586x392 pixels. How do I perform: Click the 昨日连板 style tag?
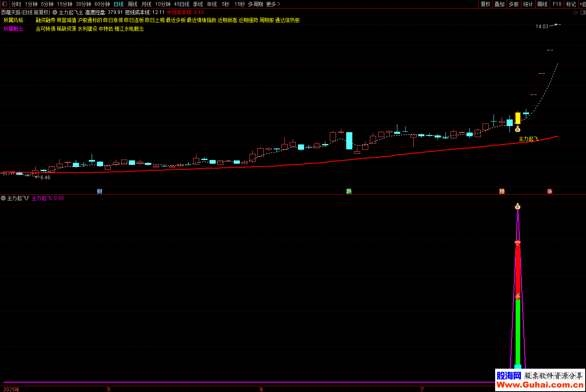coord(134,20)
